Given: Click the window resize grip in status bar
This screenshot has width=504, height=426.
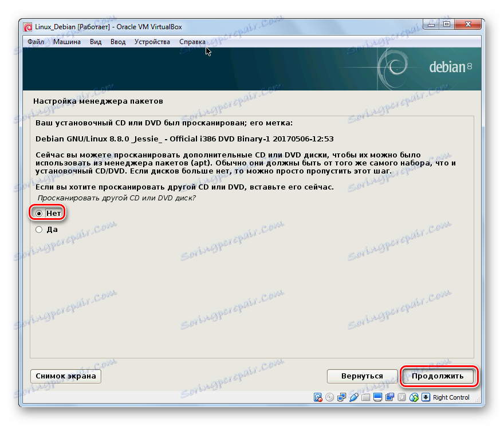Looking at the screenshot, I should tap(477, 400).
